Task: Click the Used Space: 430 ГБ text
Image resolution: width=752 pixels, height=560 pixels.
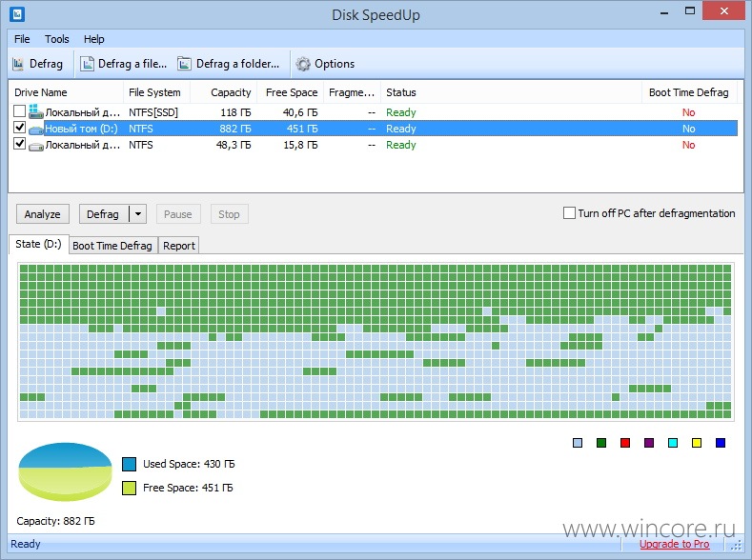Action: pos(189,464)
